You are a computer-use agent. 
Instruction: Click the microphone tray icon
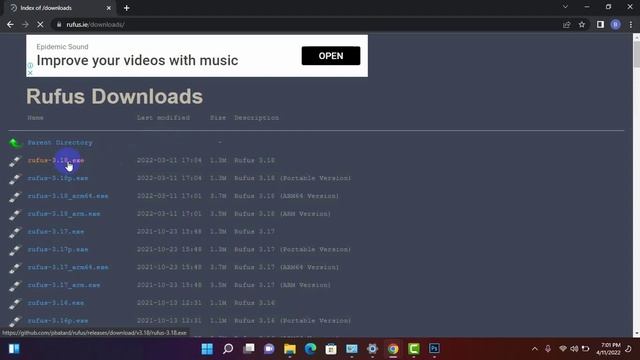pos(548,349)
